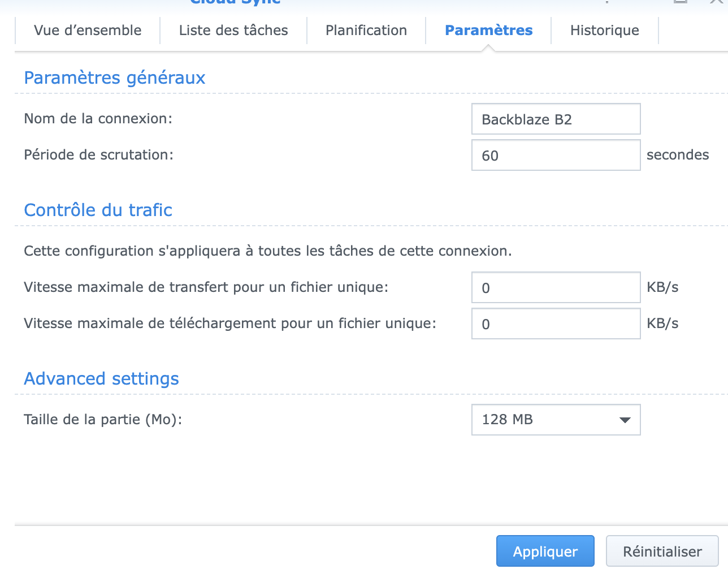Show the Historique tab
Image resolution: width=728 pixels, height=569 pixels.
[605, 31]
